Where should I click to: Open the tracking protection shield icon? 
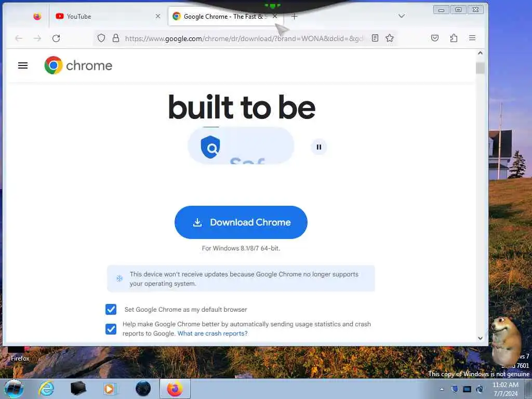coord(101,38)
